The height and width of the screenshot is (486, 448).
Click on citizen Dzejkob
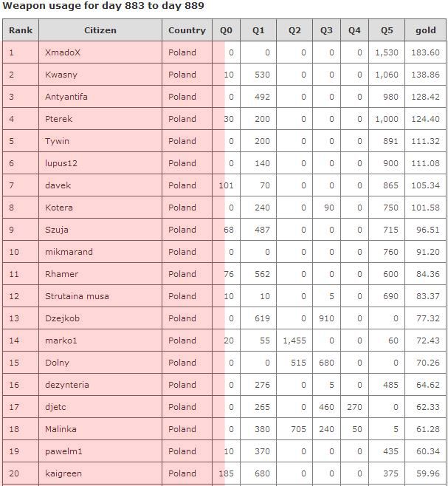point(62,318)
